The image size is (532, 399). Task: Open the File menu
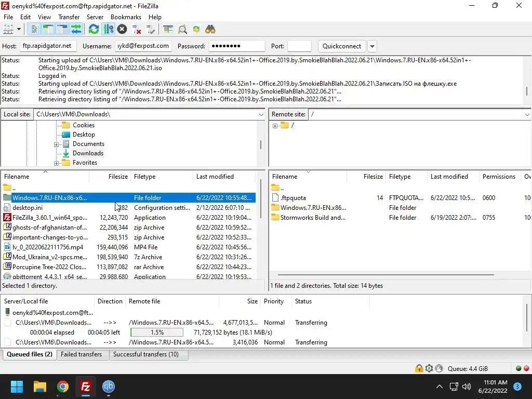(8, 17)
